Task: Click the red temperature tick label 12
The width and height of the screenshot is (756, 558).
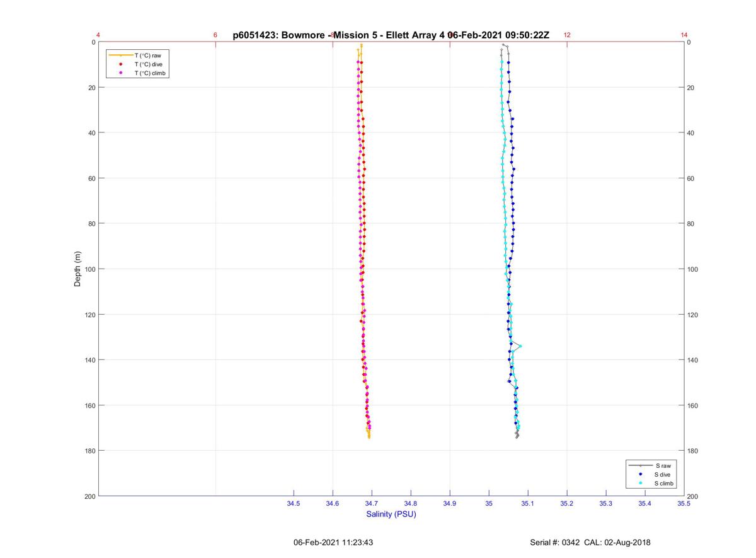Action: [x=567, y=35]
